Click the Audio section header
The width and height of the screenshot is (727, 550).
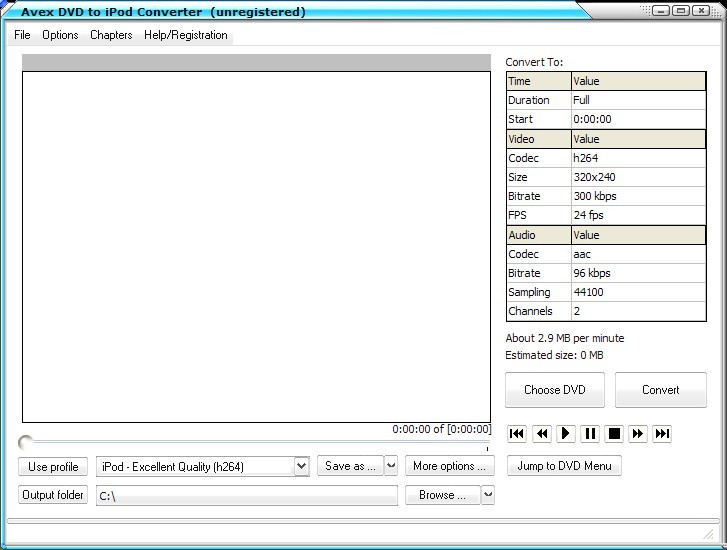(x=539, y=235)
